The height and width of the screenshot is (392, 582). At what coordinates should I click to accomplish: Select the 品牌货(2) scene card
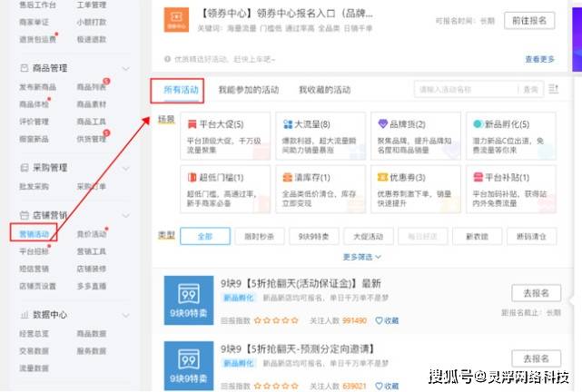click(416, 136)
